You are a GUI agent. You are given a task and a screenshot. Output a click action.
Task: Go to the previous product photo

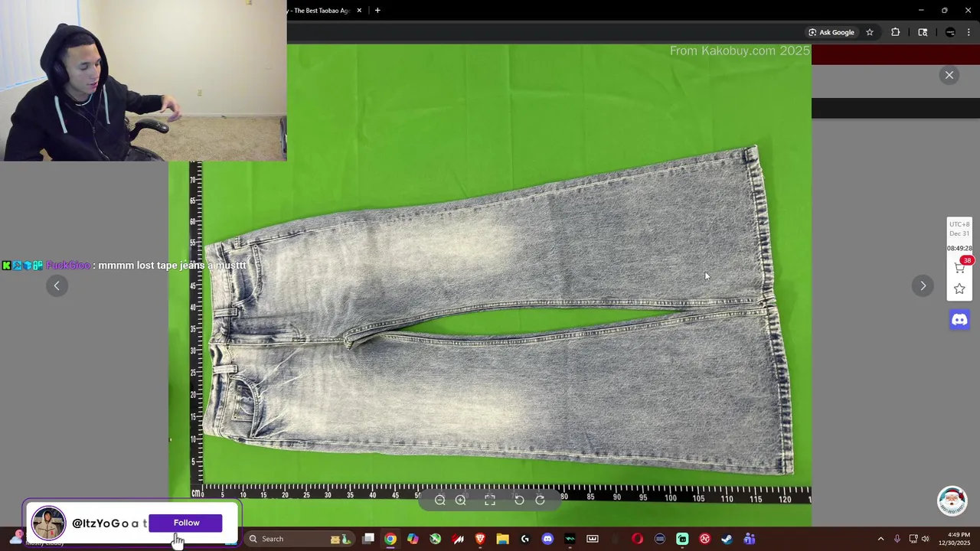[x=57, y=285]
